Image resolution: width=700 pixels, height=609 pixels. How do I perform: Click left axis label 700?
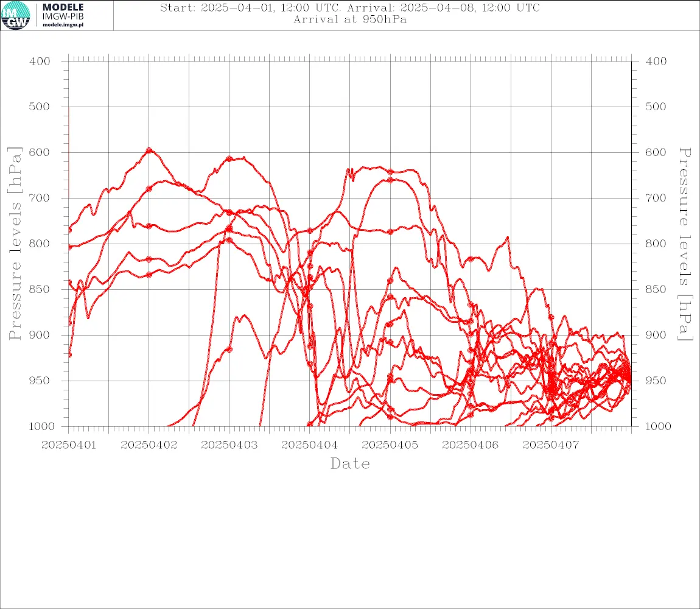click(40, 197)
